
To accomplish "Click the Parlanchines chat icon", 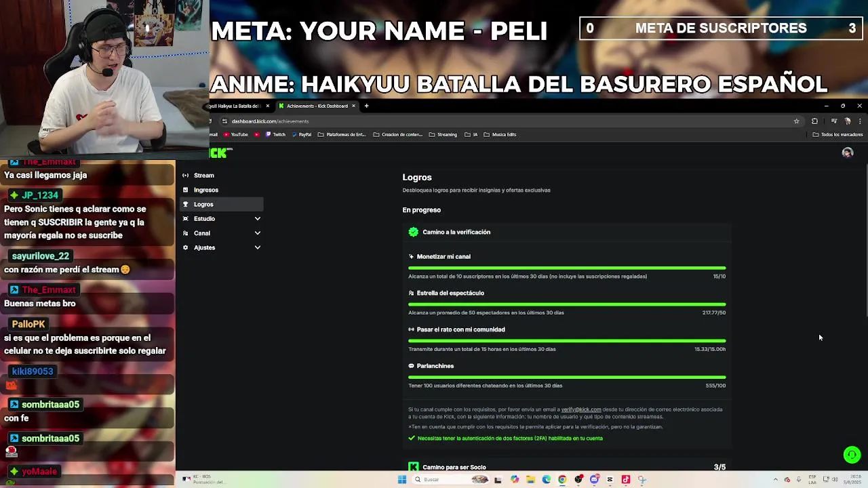I will point(411,366).
